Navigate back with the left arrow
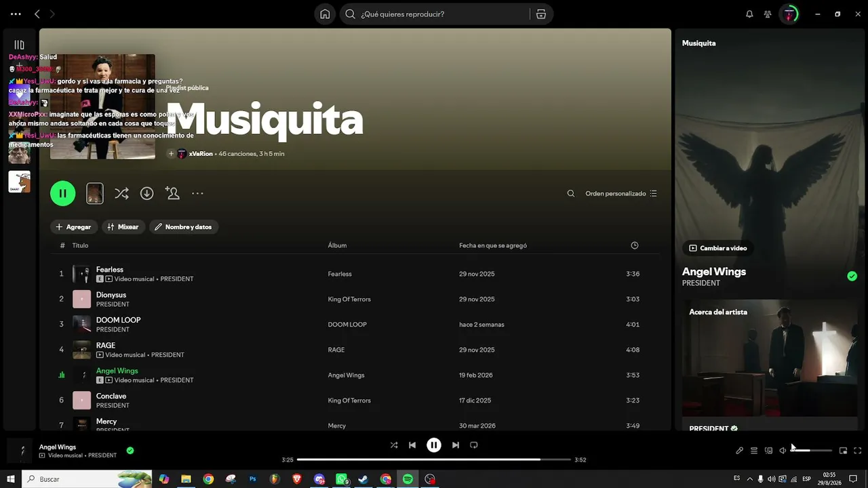The width and height of the screenshot is (868, 488). coord(37,14)
